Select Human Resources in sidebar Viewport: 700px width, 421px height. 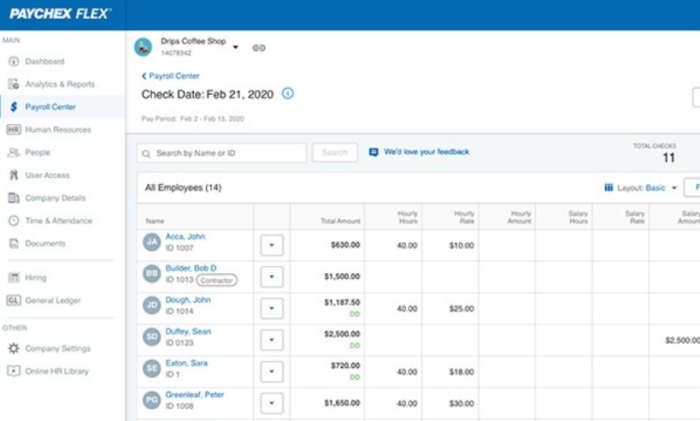click(58, 129)
